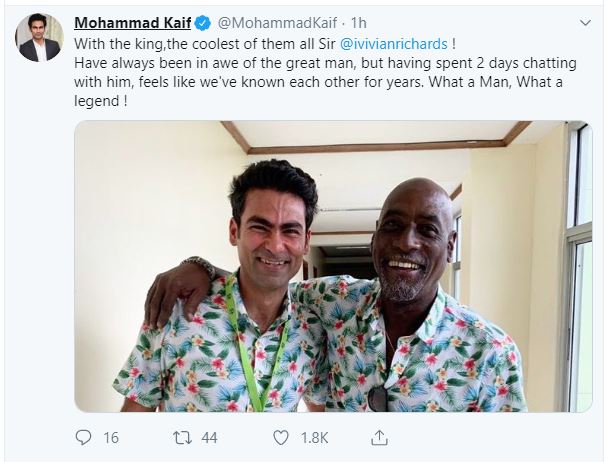
Task: Click the reply speech bubble icon
Action: [84, 438]
